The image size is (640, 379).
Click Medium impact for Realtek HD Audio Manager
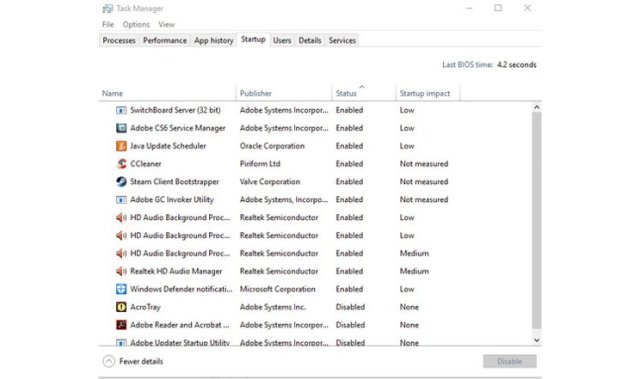pos(414,271)
